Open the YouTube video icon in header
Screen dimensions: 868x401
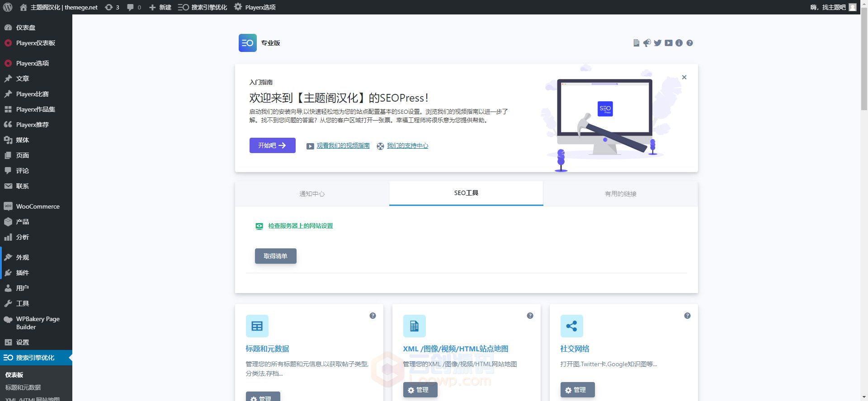tap(669, 43)
